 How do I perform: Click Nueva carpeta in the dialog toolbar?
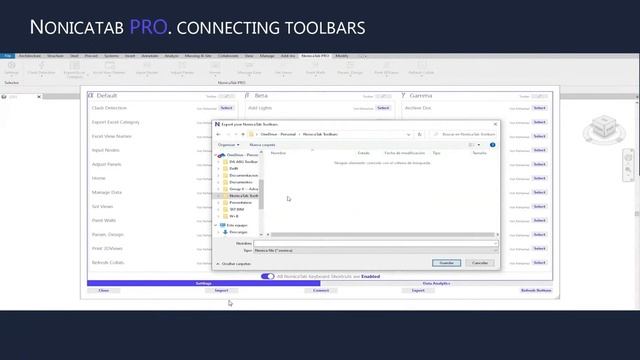pos(262,145)
